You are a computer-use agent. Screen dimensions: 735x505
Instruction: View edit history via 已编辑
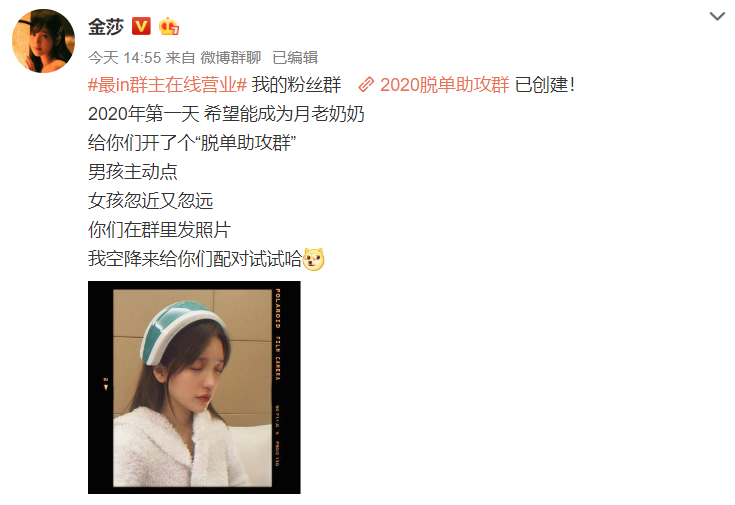295,58
